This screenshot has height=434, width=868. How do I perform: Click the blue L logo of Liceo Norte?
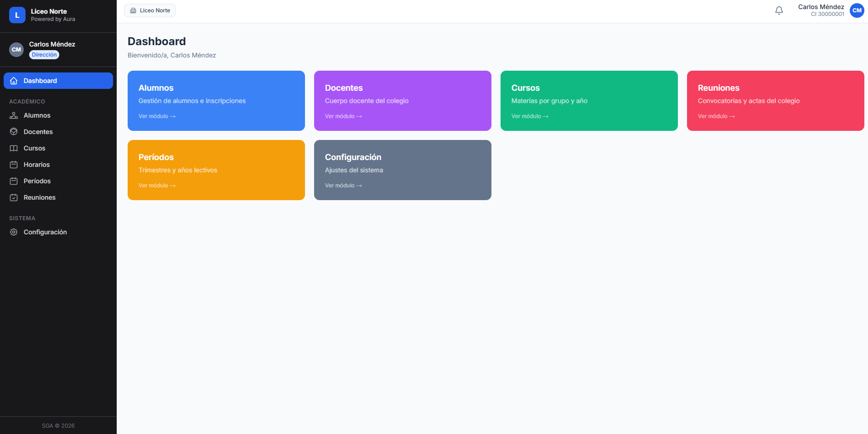pos(17,15)
